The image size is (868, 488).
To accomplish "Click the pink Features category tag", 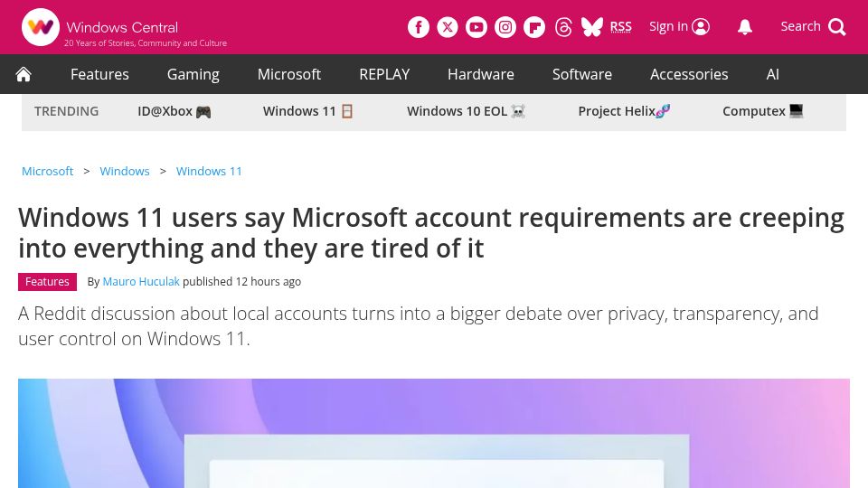I will [x=47, y=282].
